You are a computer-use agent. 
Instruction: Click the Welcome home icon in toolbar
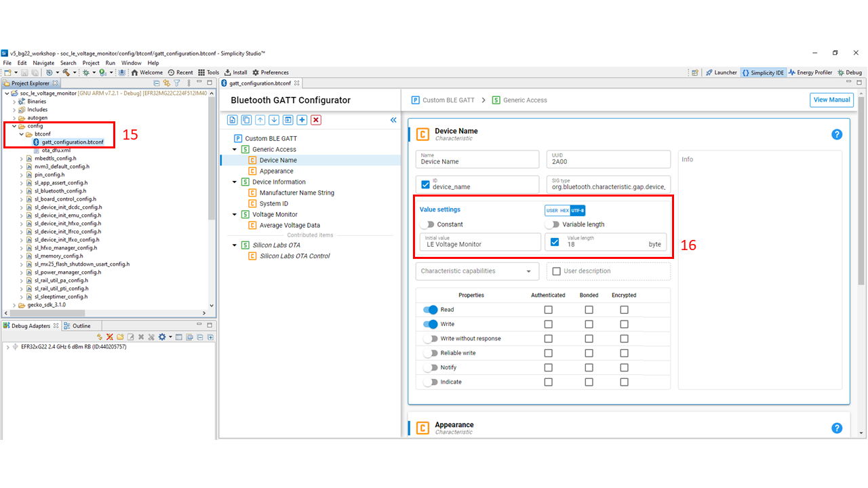pyautogui.click(x=135, y=73)
